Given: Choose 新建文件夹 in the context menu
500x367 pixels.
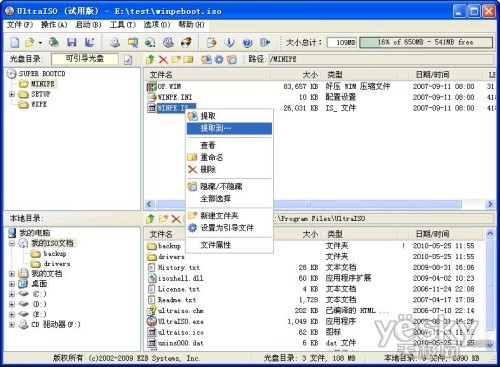Looking at the screenshot, I should 229,216.
